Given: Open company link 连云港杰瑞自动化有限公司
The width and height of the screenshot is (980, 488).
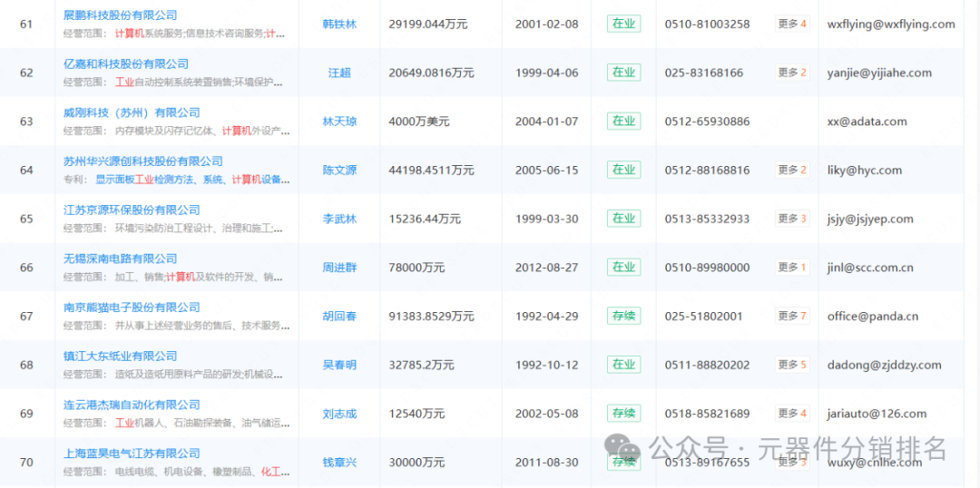Looking at the screenshot, I should point(132,405).
